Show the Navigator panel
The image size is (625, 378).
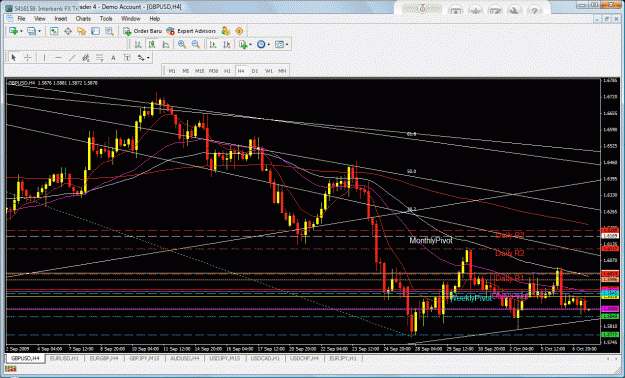(82, 31)
